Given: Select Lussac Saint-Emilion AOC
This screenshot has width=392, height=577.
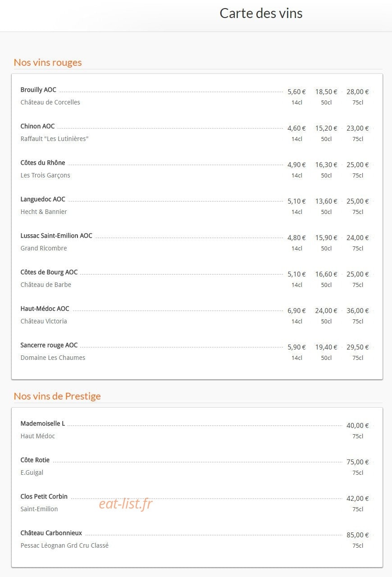Looking at the screenshot, I should [x=56, y=236].
